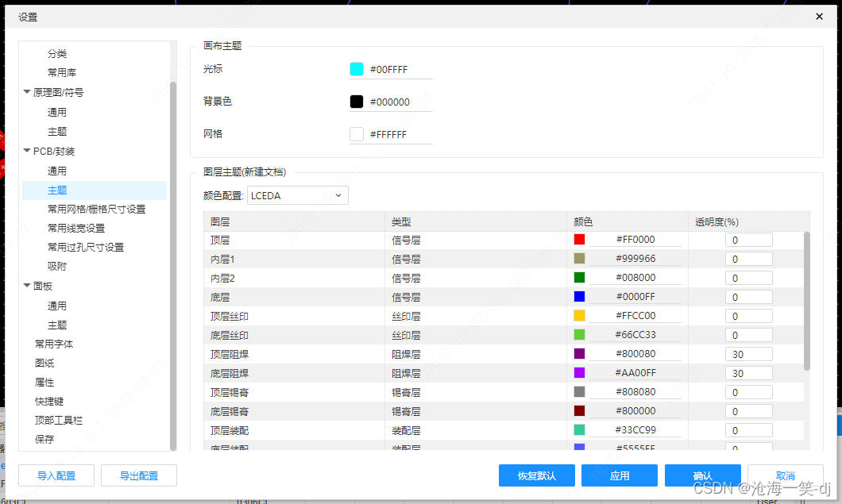
Task: Open 常用过孔尺寸设置
Action: (x=86, y=248)
